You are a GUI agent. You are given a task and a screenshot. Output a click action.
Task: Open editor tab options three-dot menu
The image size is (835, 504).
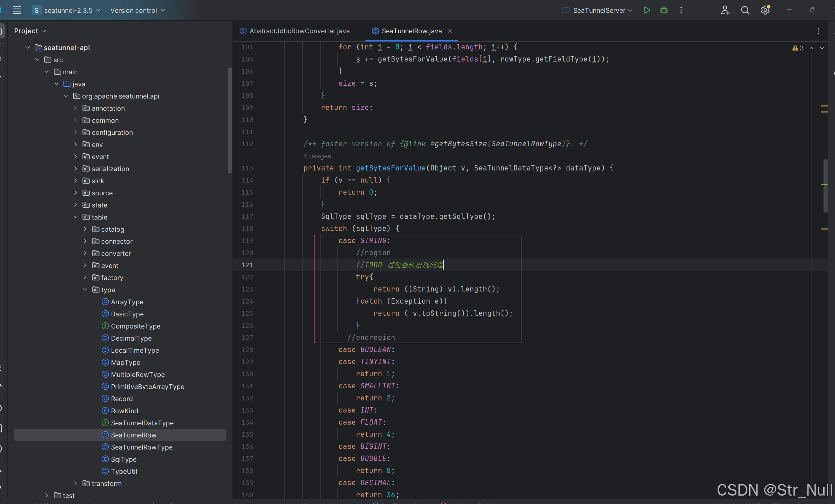click(818, 31)
